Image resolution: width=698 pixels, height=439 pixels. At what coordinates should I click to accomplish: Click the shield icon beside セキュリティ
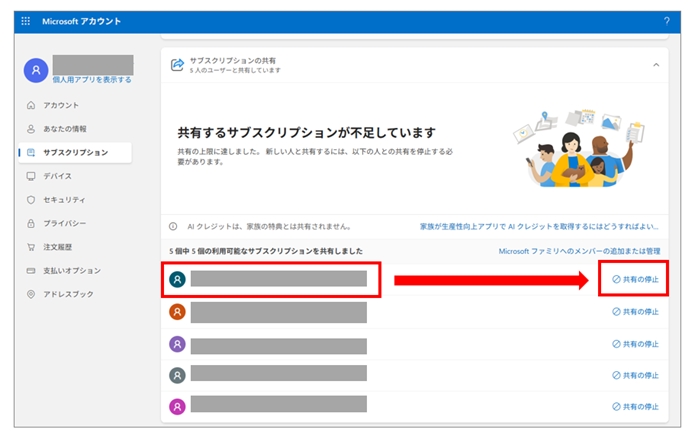coord(31,199)
